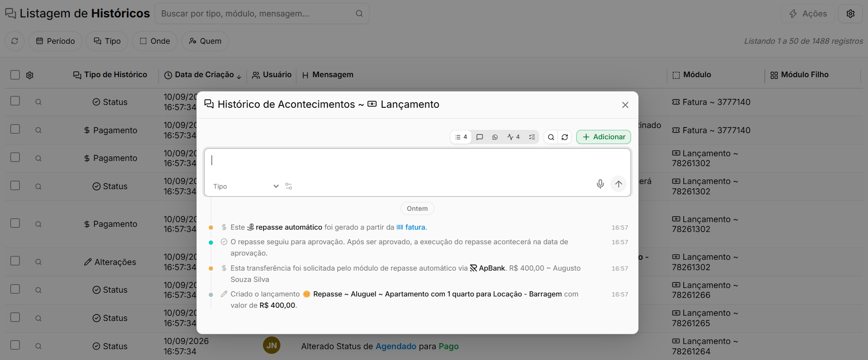The image size is (868, 360).
Task: Click the Ontem date separator label
Action: (x=418, y=208)
